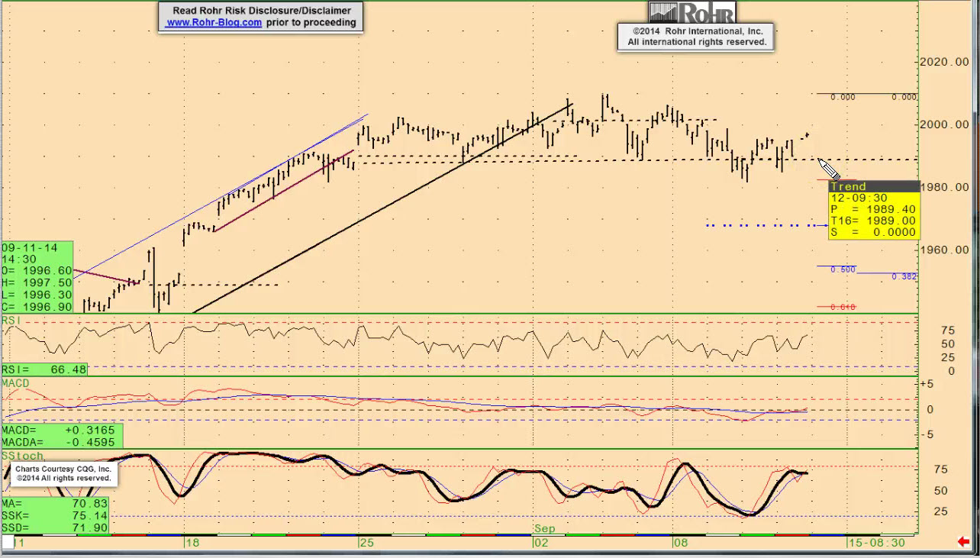Click the red arrow in bottom-right corner
This screenshot has width=980, height=558.
pos(962,542)
